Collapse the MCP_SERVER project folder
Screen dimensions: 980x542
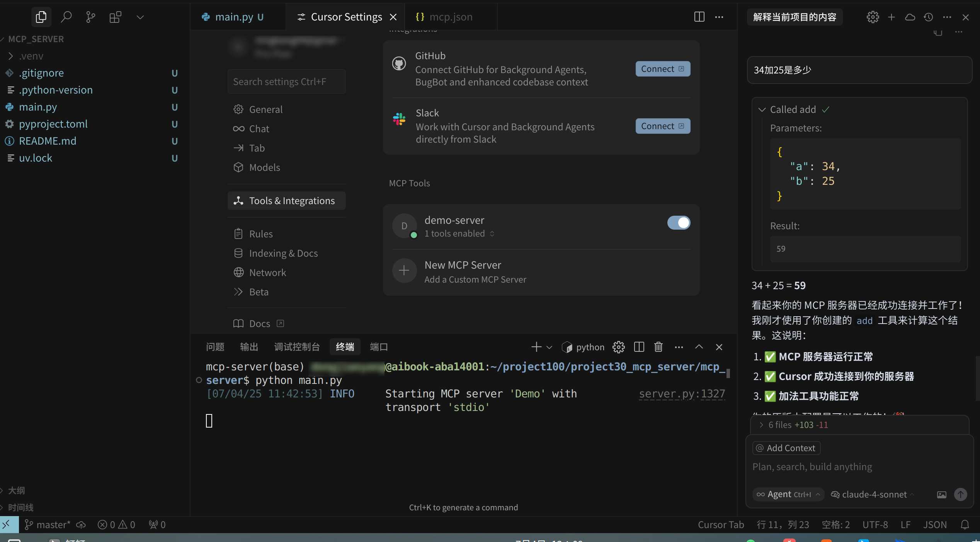pos(36,39)
